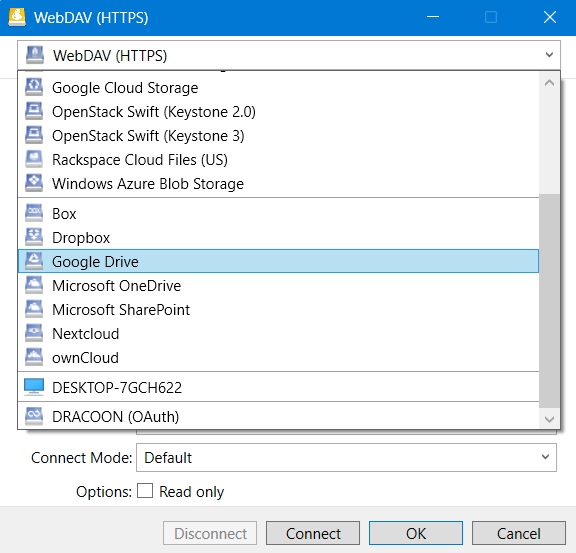Screen dimensions: 576x553
Task: Select DRACOON (OAuth) entry
Action: pyautogui.click(x=278, y=416)
